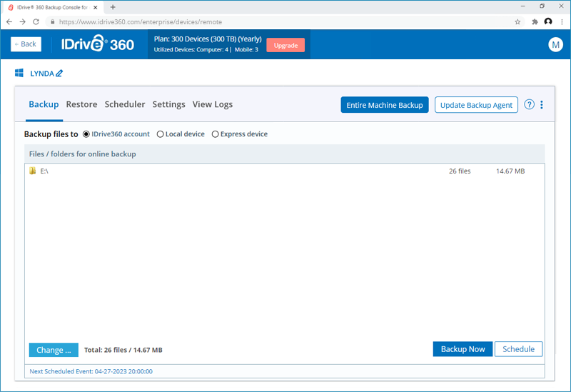Click the IDrive 360 logo

pyautogui.click(x=97, y=44)
